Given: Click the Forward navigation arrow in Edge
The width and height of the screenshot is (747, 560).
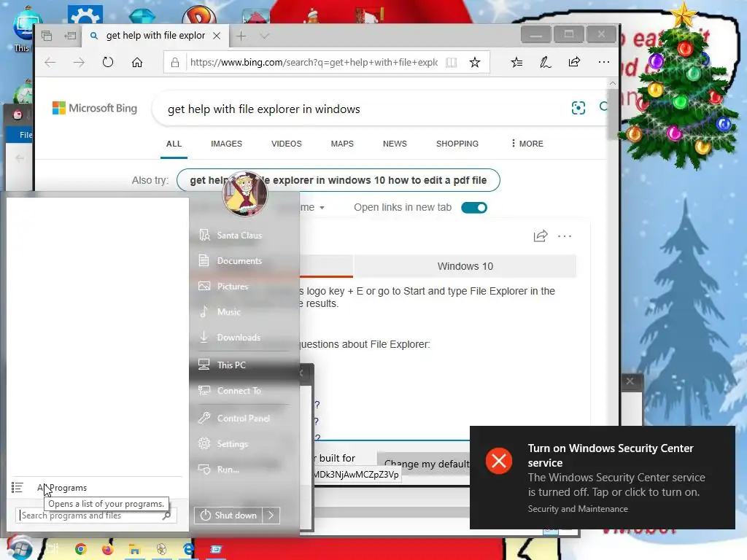Looking at the screenshot, I should point(79,63).
